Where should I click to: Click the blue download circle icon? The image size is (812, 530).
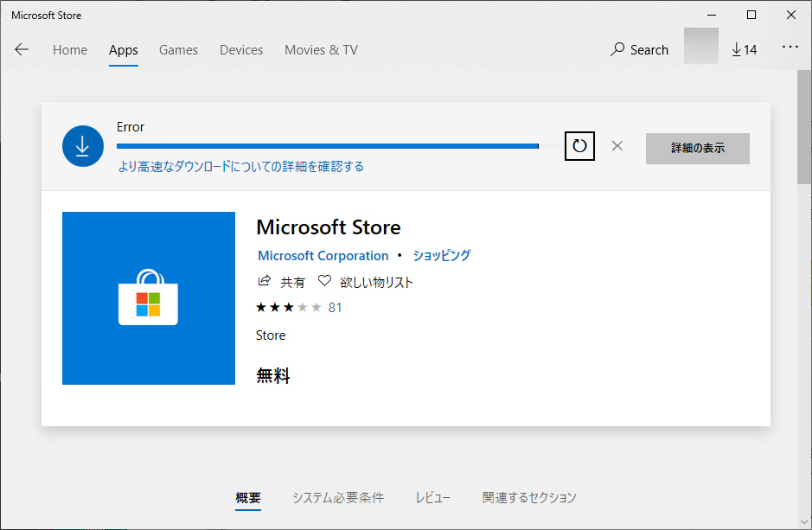coord(83,146)
